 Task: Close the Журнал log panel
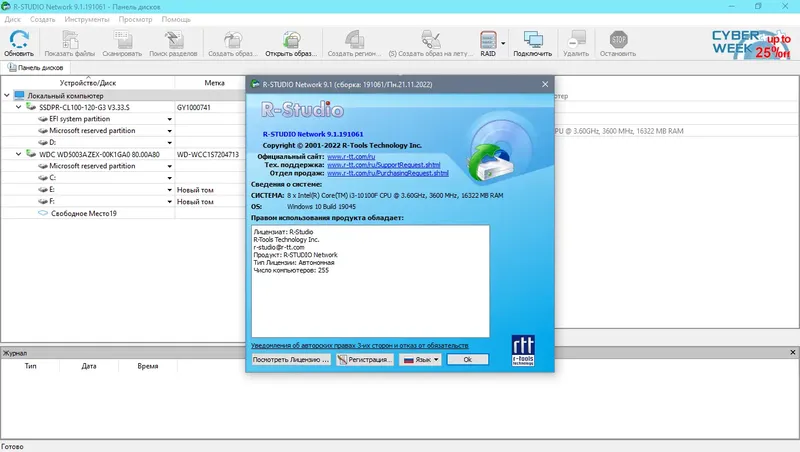[792, 353]
